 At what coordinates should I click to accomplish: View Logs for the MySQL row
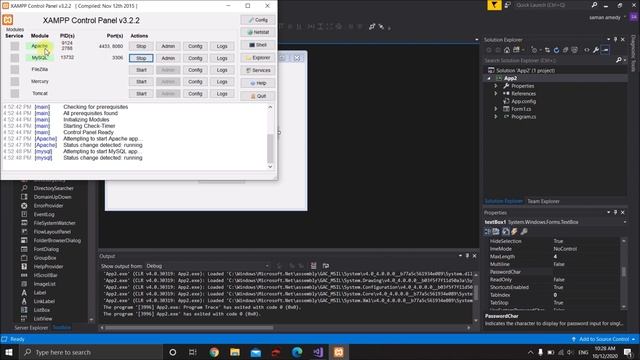(x=222, y=58)
